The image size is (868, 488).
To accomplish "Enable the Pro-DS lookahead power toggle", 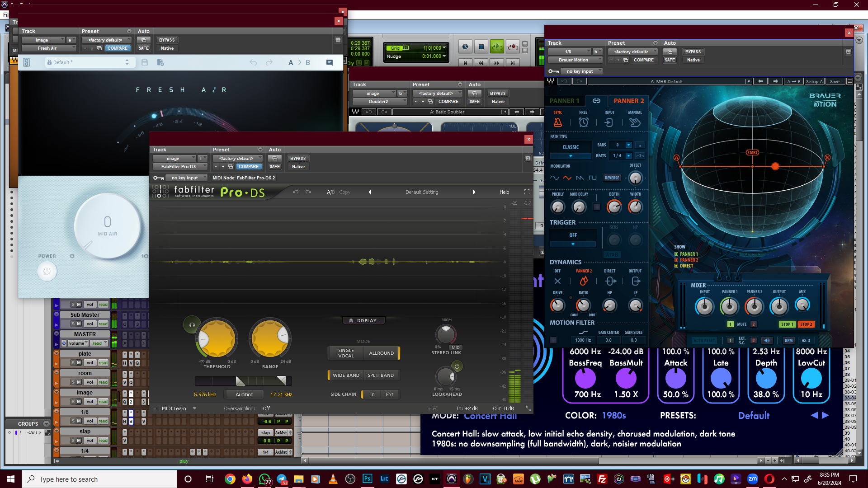I will pyautogui.click(x=457, y=366).
